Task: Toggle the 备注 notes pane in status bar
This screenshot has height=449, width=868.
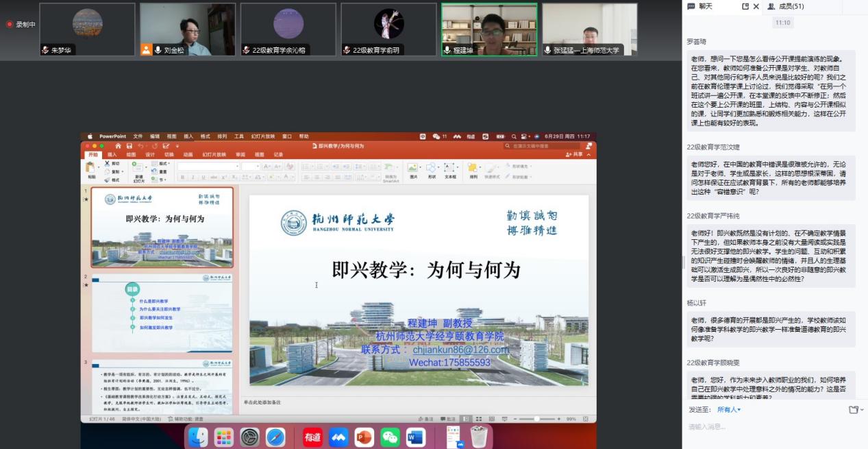Action: [x=425, y=418]
